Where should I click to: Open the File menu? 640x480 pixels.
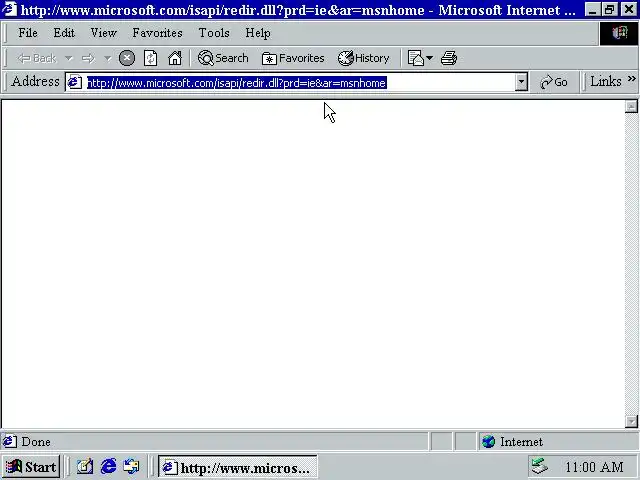[28, 33]
